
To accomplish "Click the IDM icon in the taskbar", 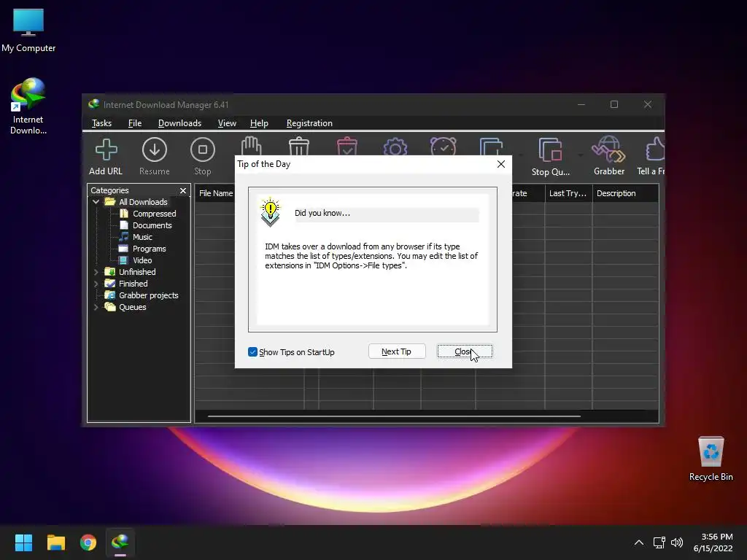I will [120, 542].
